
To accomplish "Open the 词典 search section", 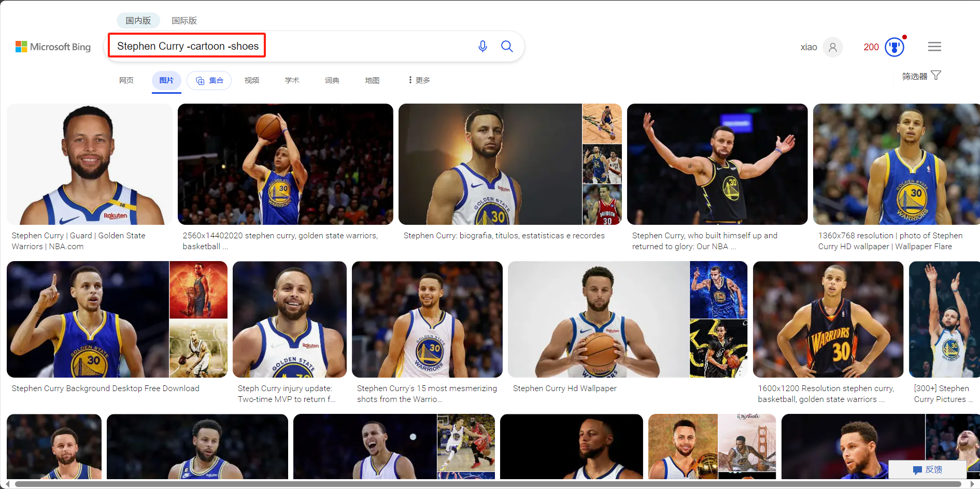I will [332, 80].
